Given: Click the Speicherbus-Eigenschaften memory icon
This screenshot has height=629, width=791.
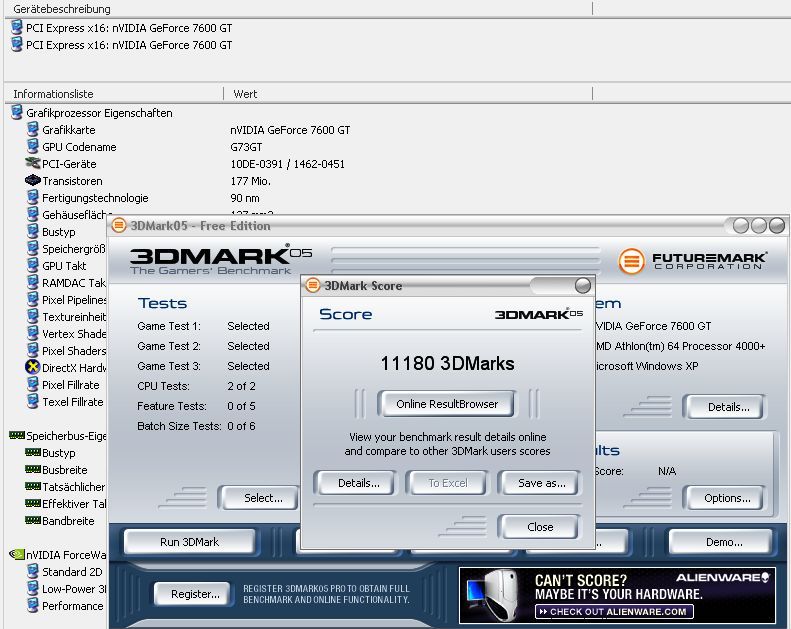Looking at the screenshot, I should point(17,435).
